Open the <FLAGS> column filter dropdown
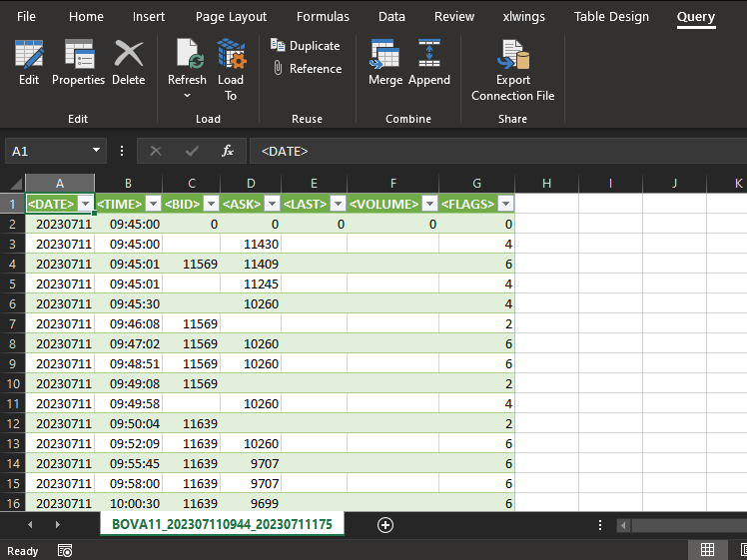The width and height of the screenshot is (747, 560). [x=505, y=204]
